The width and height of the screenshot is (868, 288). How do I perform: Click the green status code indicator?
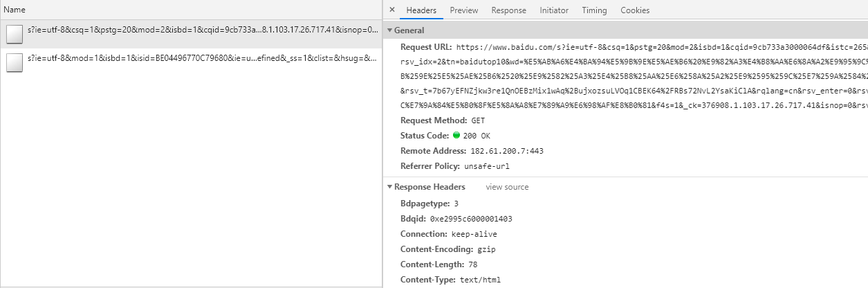coord(456,136)
